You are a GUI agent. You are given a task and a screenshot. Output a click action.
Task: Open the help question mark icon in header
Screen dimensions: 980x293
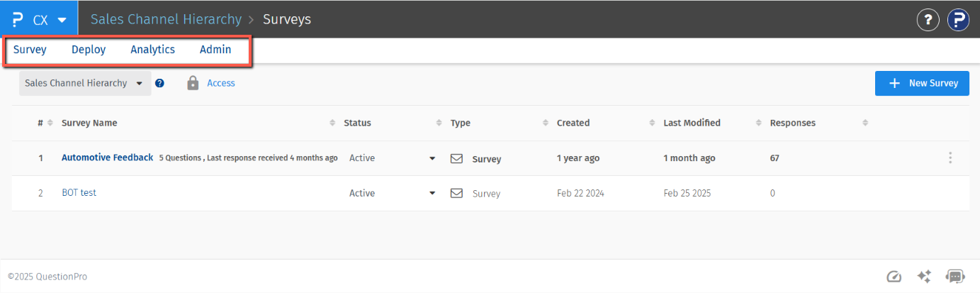pyautogui.click(x=928, y=19)
